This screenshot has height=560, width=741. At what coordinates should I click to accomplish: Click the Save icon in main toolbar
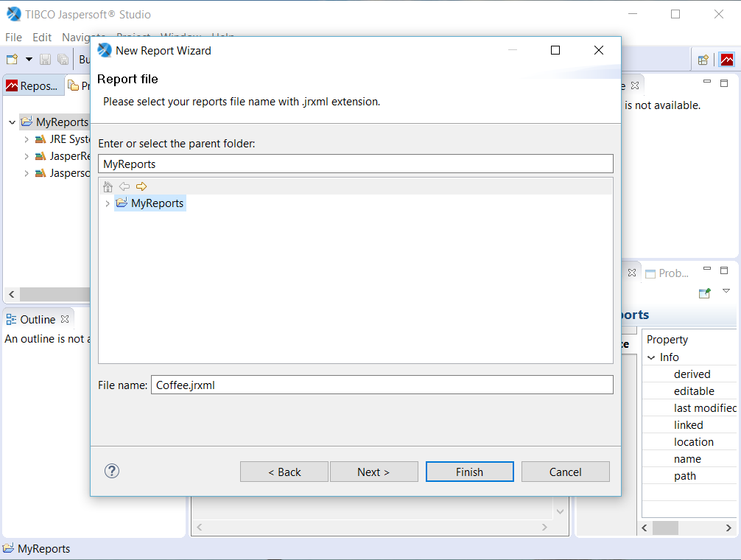[46, 59]
